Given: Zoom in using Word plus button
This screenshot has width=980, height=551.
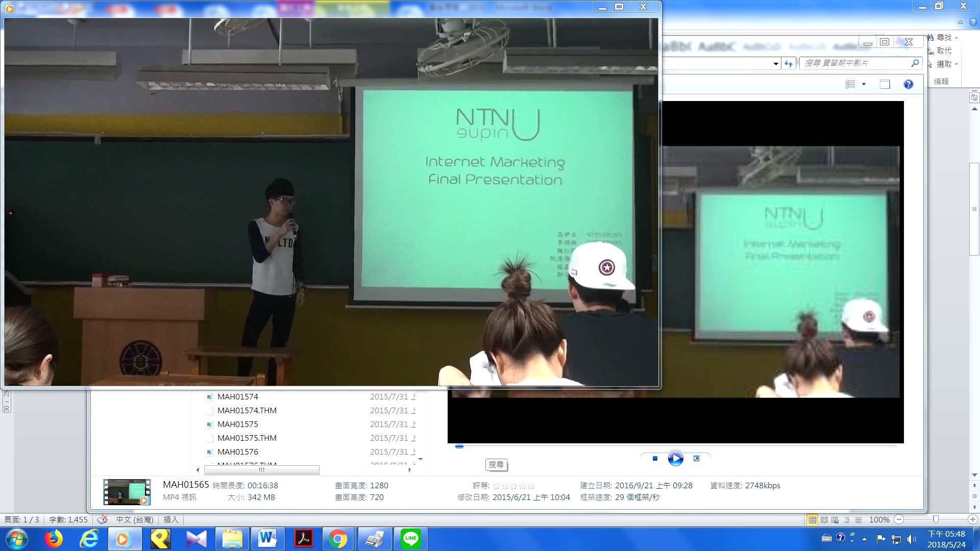Looking at the screenshot, I should [x=973, y=519].
